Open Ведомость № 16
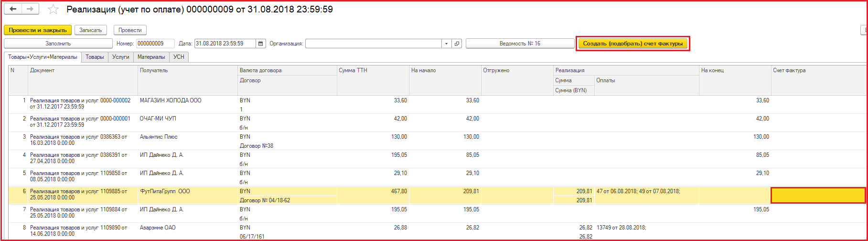The height and width of the screenshot is (241, 868). point(520,44)
